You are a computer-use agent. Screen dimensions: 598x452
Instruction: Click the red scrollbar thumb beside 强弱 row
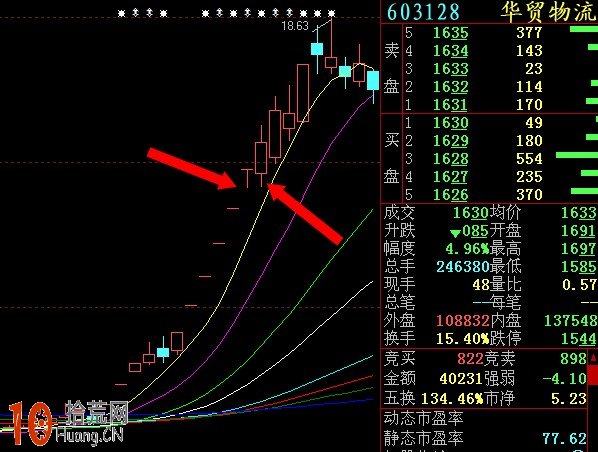tap(593, 375)
